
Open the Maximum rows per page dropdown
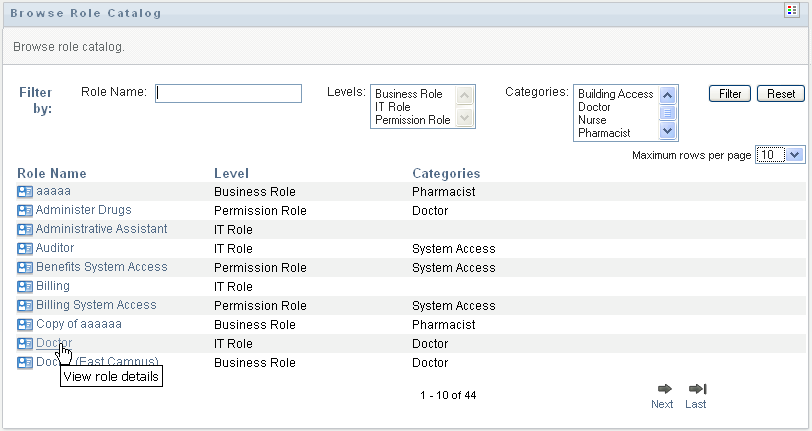(x=780, y=155)
